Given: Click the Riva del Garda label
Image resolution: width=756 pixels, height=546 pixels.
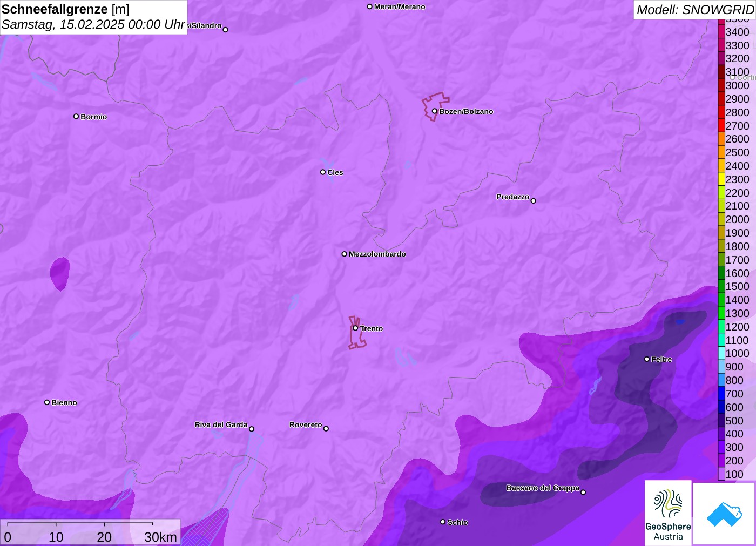Looking at the screenshot, I should tap(221, 424).
